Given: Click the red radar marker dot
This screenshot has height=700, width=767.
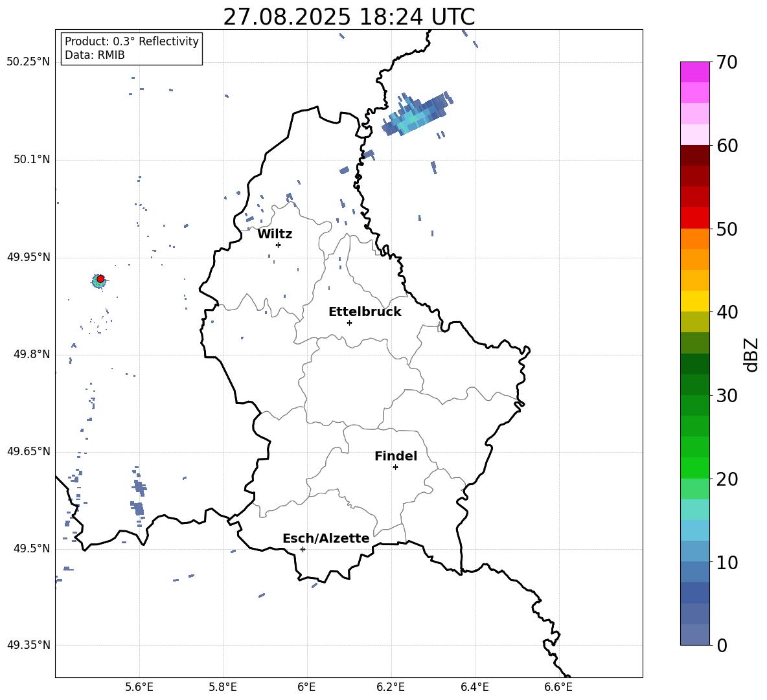Looking at the screenshot, I should 100,279.
